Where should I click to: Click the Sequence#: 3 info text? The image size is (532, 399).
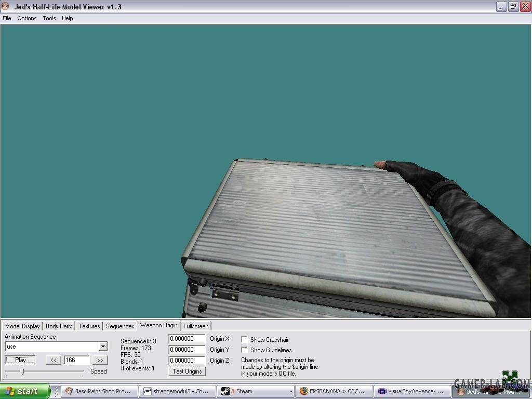click(138, 341)
